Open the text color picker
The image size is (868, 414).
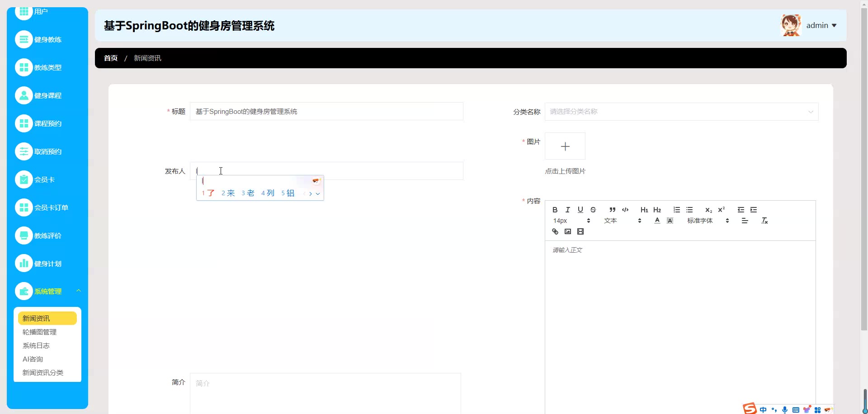coord(657,221)
